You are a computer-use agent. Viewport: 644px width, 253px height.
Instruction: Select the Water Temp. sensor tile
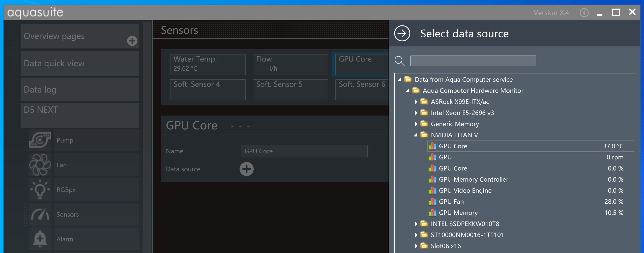point(208,64)
